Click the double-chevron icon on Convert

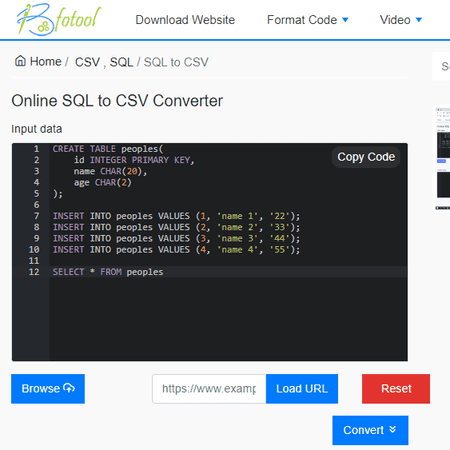point(393,429)
